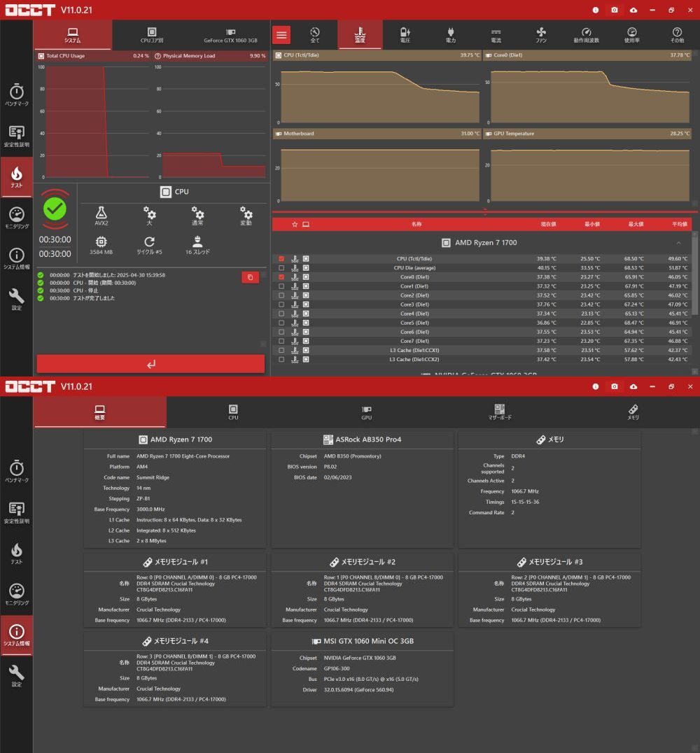700x753 pixels.
Task: Enable the CPU Die (average) checkbox
Action: tap(281, 268)
